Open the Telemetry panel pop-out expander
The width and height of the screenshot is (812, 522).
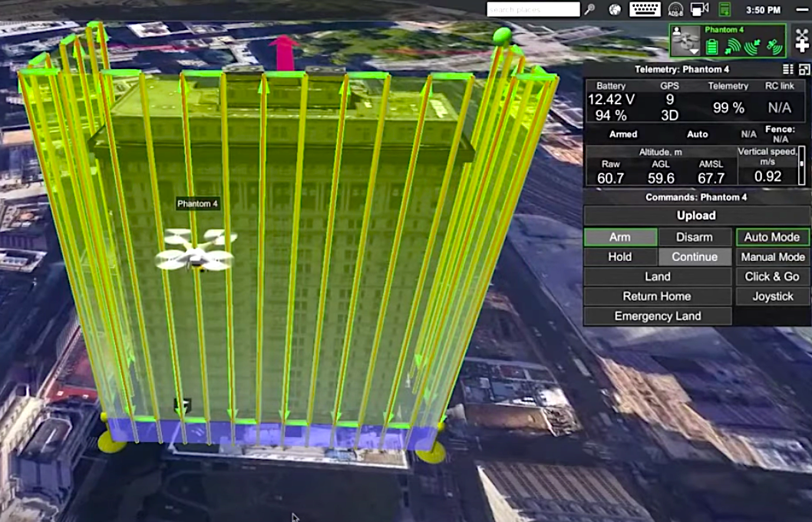point(804,68)
